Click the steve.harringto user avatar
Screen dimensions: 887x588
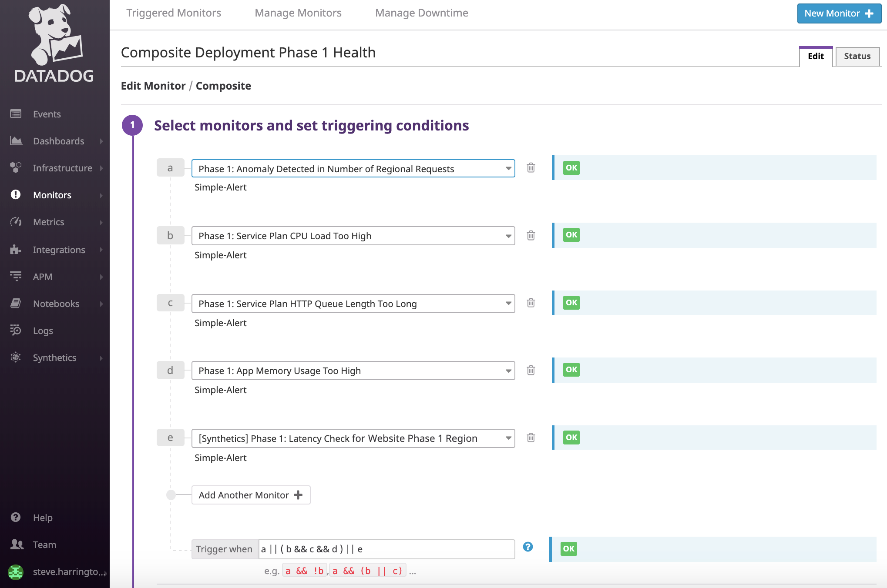coord(16,572)
